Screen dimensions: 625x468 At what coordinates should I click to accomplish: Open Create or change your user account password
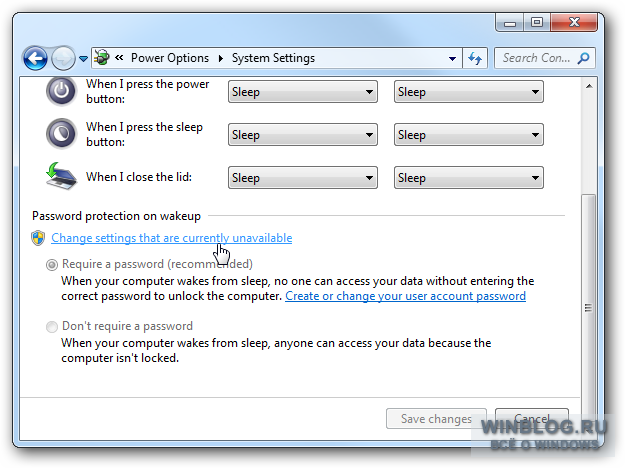pyautogui.click(x=405, y=296)
